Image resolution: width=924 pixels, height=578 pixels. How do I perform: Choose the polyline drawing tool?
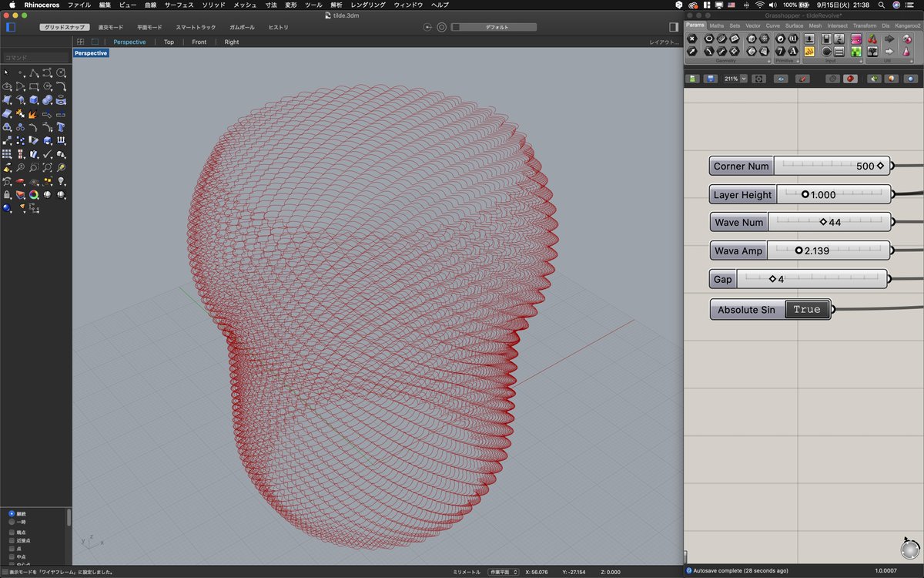34,72
